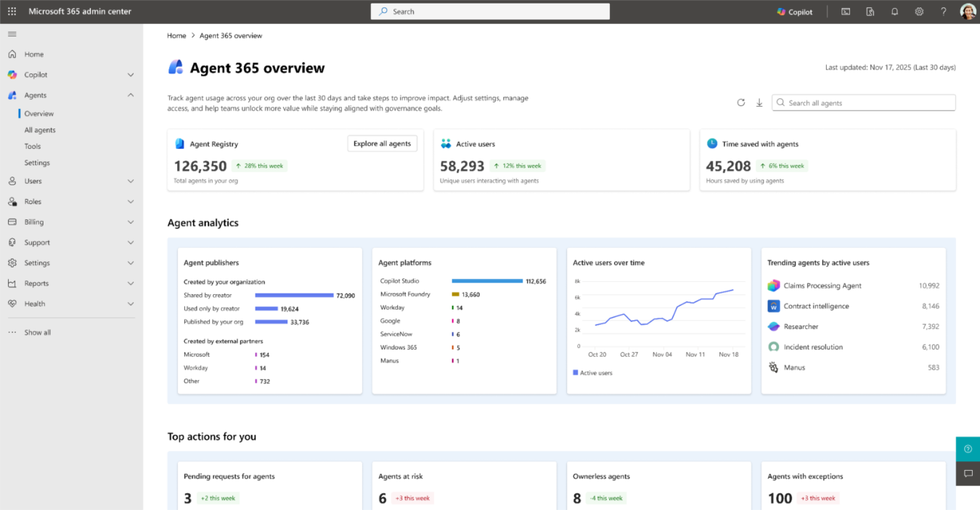Viewport: 980px width, 510px height.
Task: Go to Home breadcrumb link
Action: pos(176,36)
